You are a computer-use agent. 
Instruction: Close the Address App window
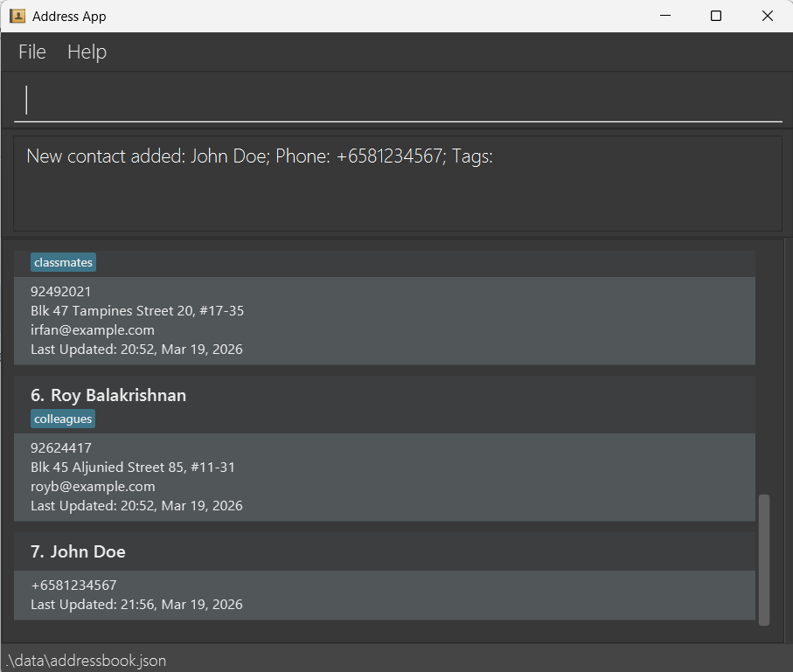[x=767, y=16]
